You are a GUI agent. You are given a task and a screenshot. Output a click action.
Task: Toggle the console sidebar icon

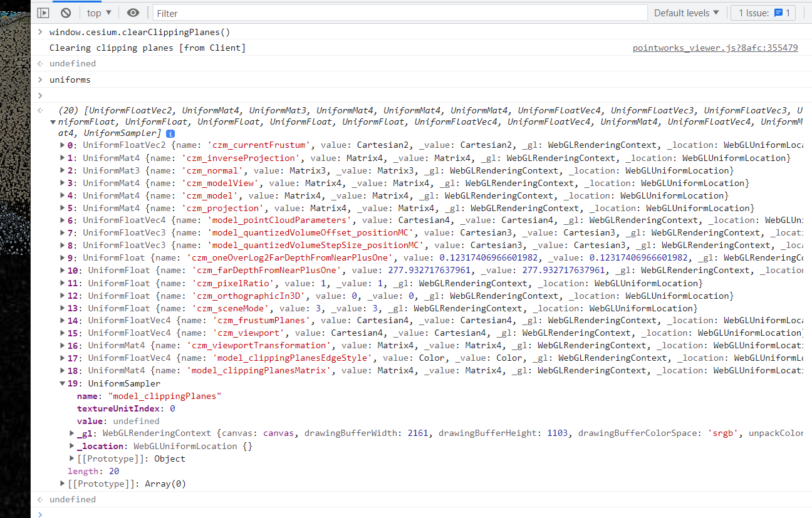43,12
